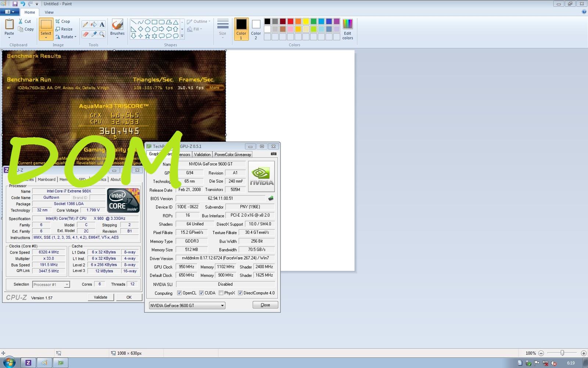
Task: Click the Copy command in Clipboard group
Action: click(26, 29)
